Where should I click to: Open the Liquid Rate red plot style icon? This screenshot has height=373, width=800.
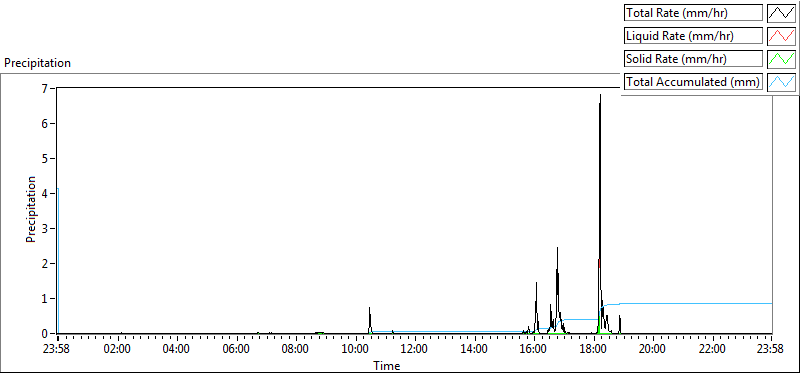[x=782, y=36]
